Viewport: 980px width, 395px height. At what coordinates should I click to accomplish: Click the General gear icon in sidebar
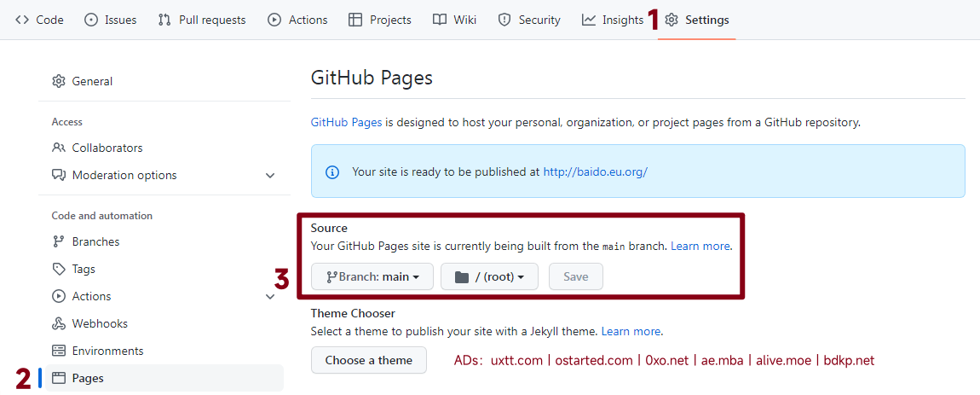58,81
